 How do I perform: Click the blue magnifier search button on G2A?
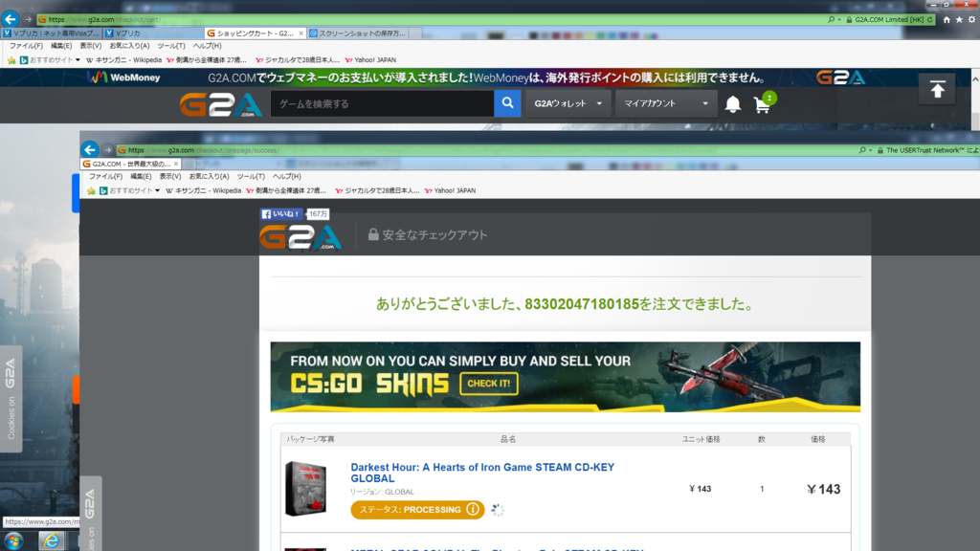pos(507,103)
